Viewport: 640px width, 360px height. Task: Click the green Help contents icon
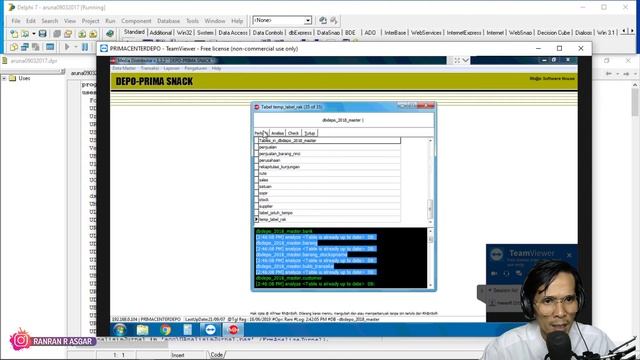[110, 34]
